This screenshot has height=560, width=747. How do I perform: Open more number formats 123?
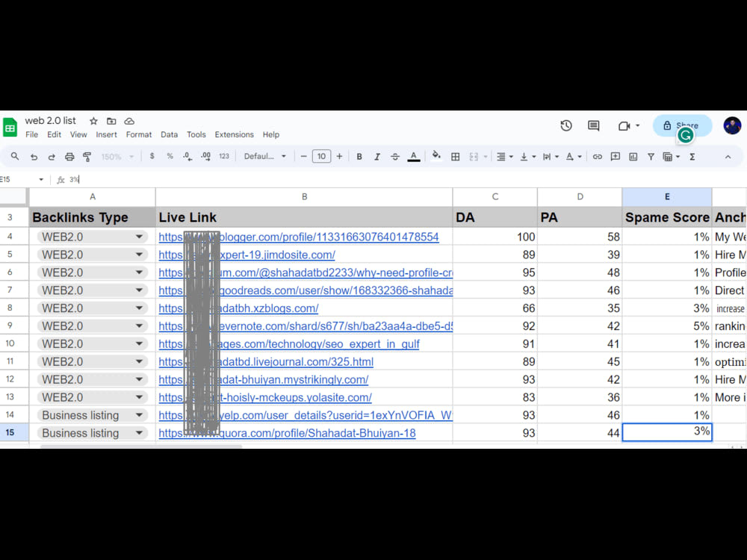[224, 156]
